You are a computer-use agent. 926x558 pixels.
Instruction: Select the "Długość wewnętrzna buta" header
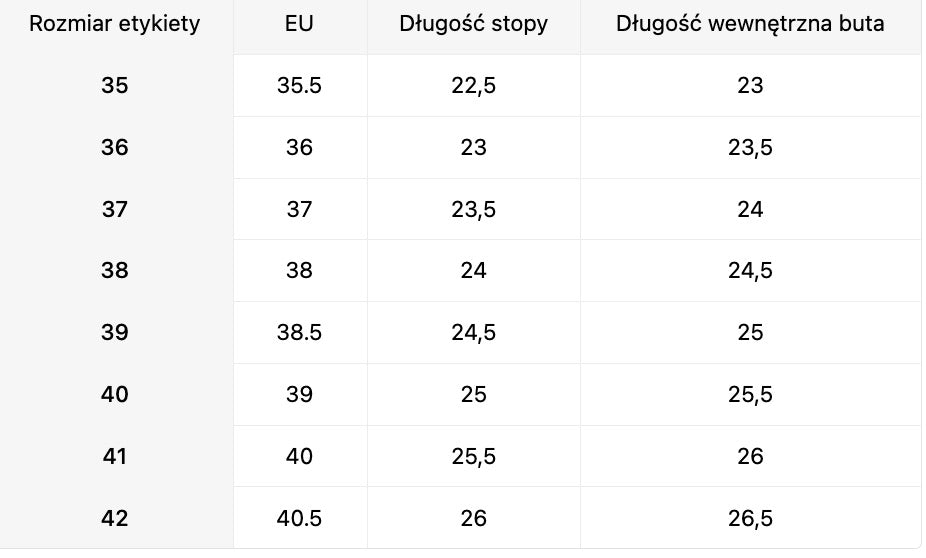(x=750, y=24)
